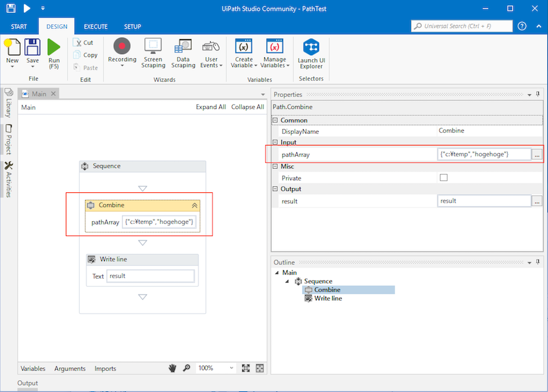Select the Sequence activity header
Viewport: 548px width, 392px height.
point(142,166)
